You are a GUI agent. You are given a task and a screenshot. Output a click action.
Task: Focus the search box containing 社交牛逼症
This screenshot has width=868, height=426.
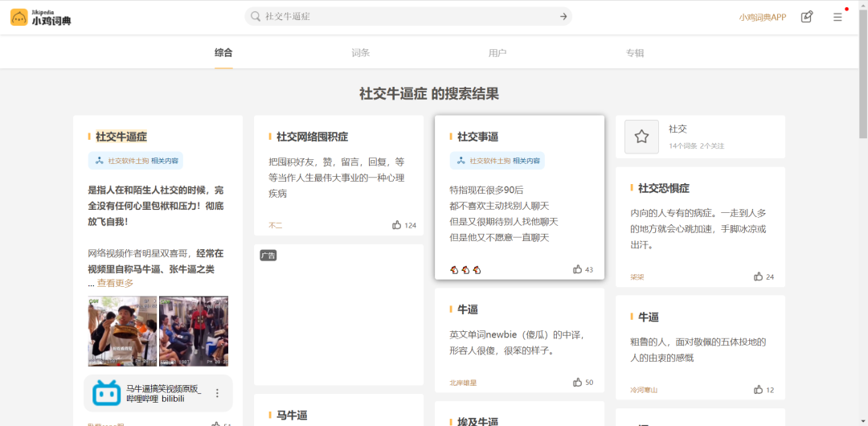tap(408, 17)
